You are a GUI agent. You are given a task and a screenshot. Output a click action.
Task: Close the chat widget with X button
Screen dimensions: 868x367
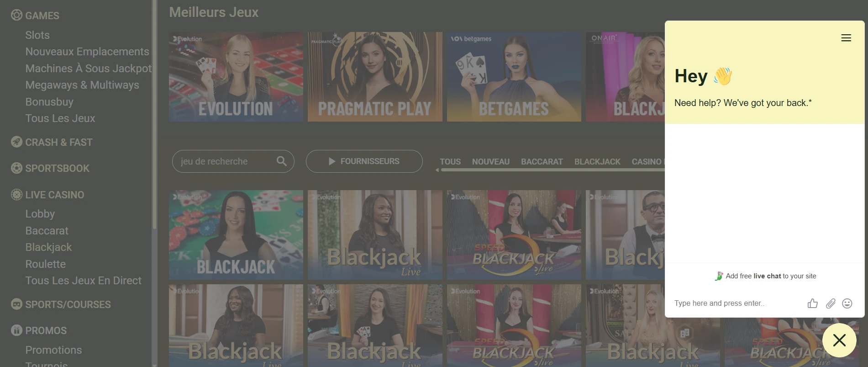[839, 340]
